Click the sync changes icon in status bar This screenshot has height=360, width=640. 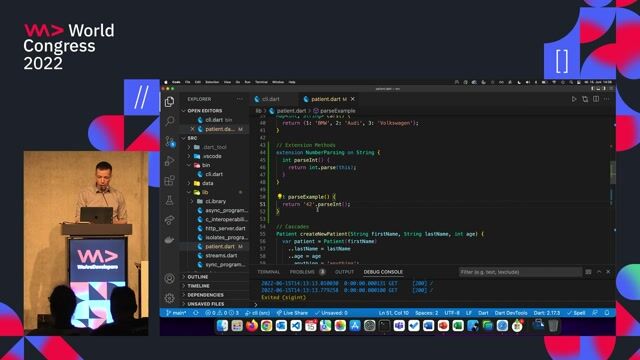196,313
